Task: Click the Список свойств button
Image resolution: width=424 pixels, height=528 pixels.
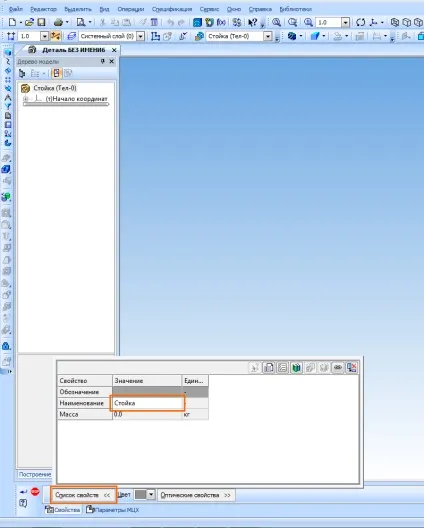Action: coord(83,495)
